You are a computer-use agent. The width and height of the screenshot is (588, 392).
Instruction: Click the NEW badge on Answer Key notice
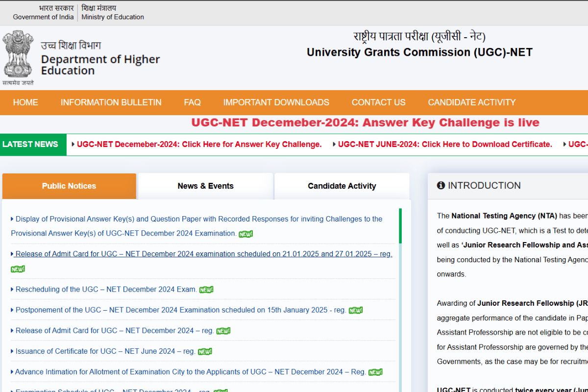pos(245,234)
